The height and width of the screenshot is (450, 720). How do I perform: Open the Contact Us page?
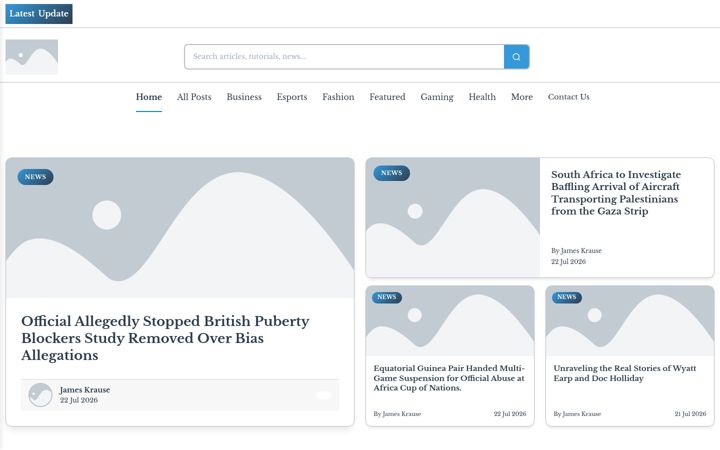(568, 97)
